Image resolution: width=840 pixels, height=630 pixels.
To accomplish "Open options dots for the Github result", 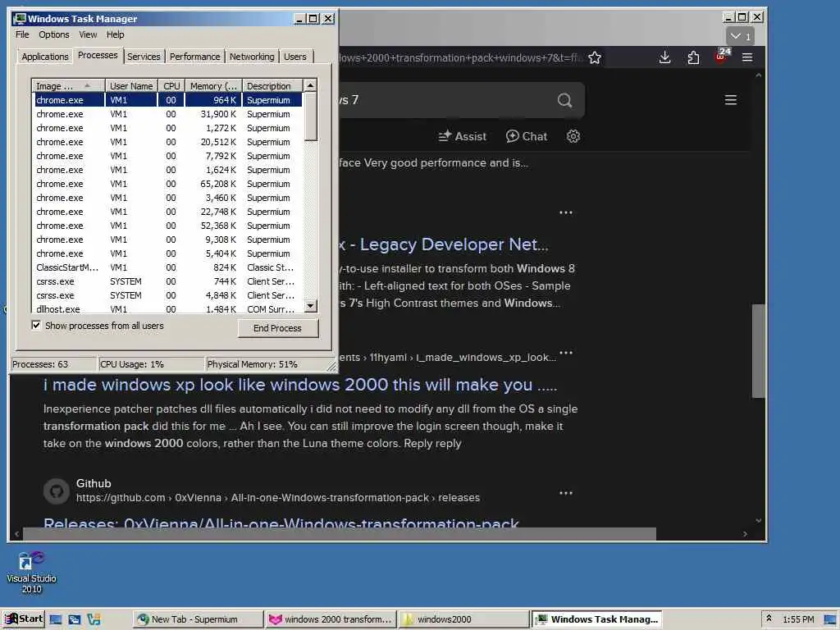I will pyautogui.click(x=566, y=493).
